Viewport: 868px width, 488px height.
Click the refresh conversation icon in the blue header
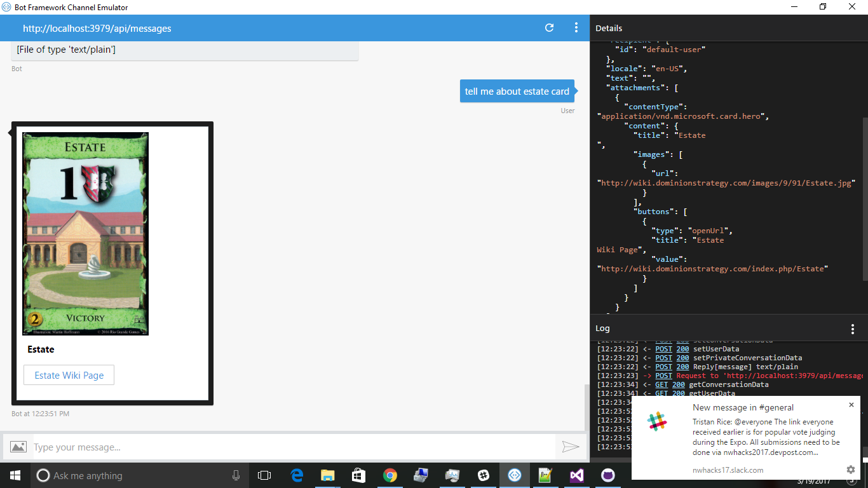click(550, 28)
